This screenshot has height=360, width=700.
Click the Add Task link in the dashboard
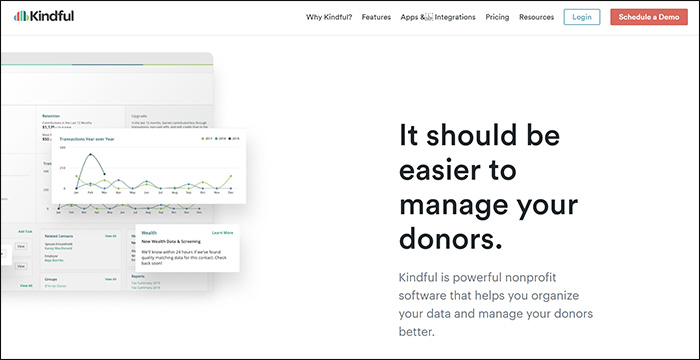click(x=25, y=231)
